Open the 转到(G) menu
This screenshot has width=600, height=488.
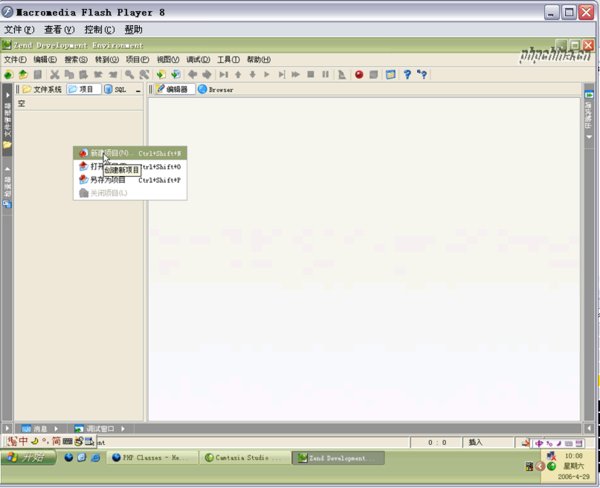click(107, 59)
